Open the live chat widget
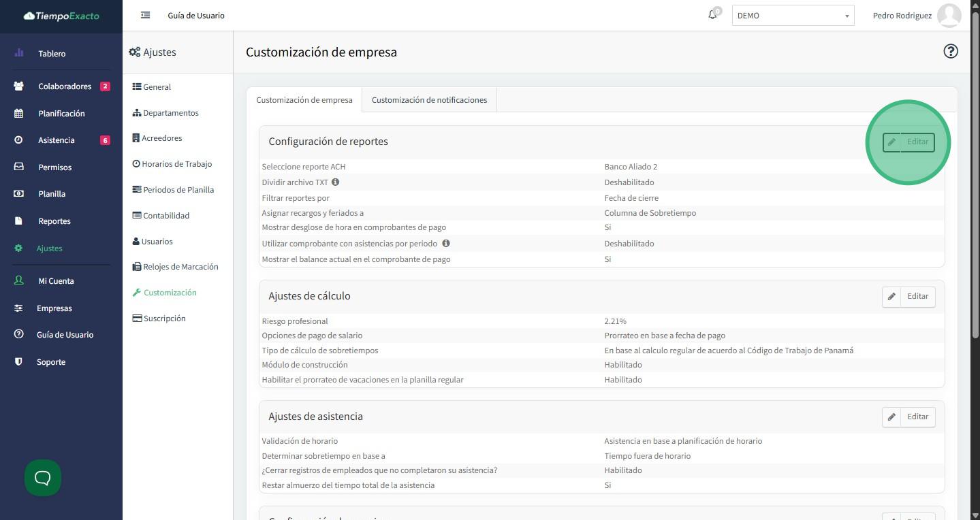The image size is (980, 520). [43, 478]
